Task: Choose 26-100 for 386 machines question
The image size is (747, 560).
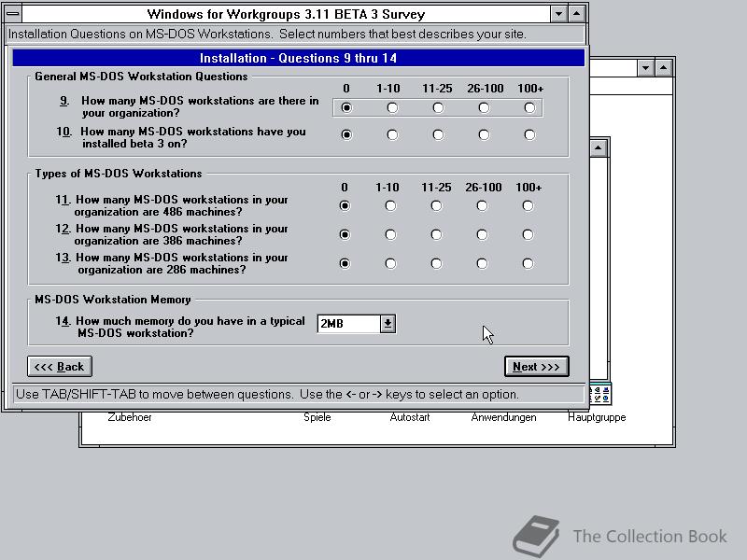Action: 482,235
